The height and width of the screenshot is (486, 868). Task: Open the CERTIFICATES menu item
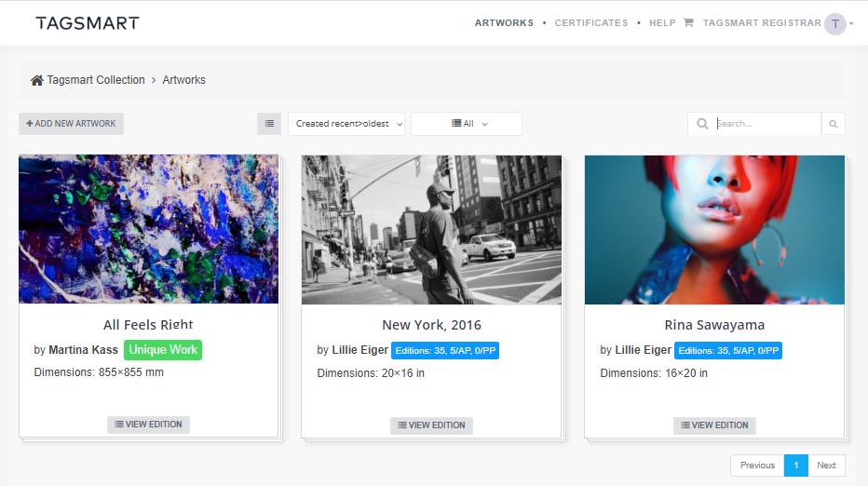[591, 22]
